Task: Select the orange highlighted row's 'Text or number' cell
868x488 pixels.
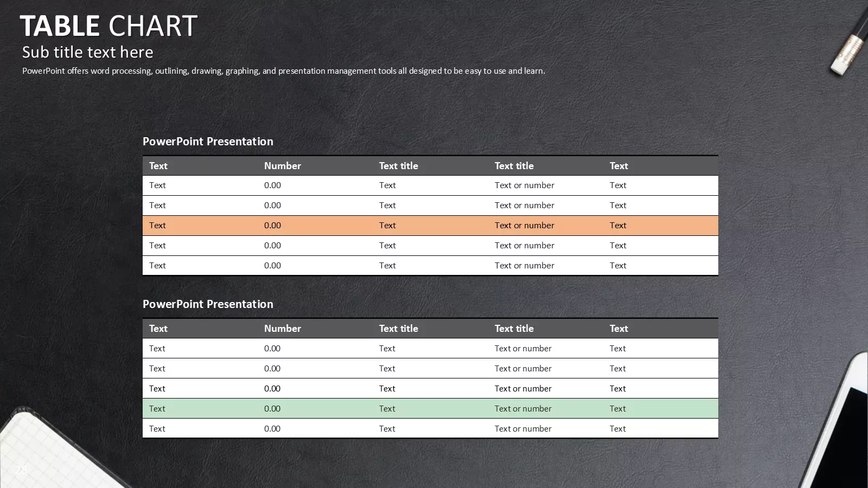Action: pos(524,226)
